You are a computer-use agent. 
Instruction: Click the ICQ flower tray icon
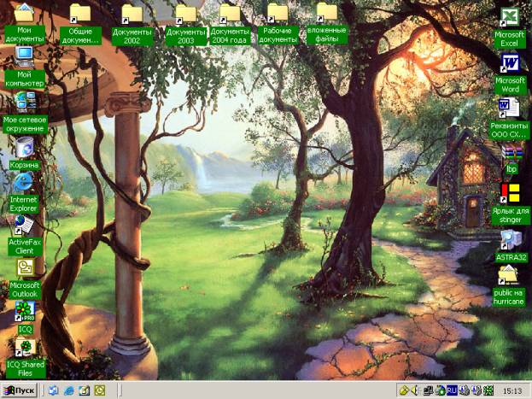pyautogui.click(x=488, y=390)
